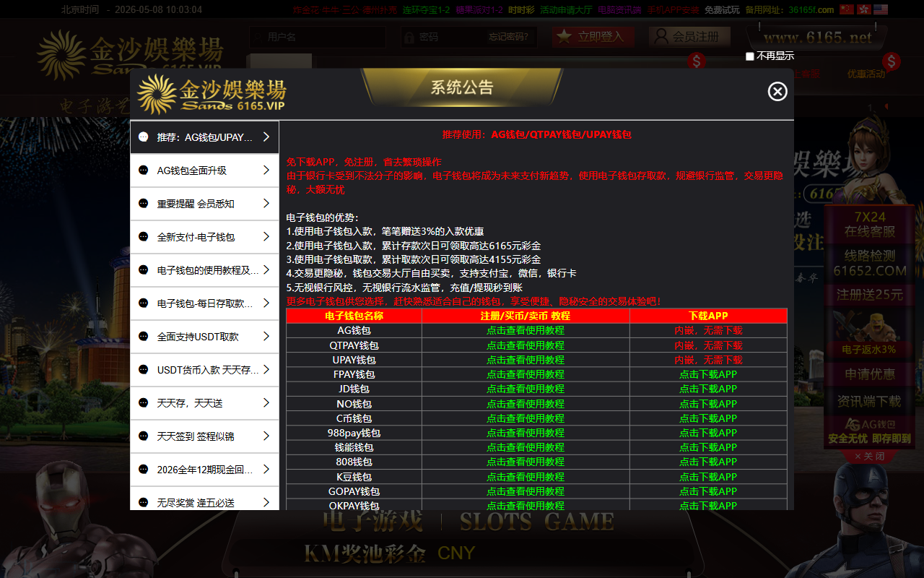Click the GOPAY钱包 name cell
The width and height of the screenshot is (924, 578).
[354, 491]
